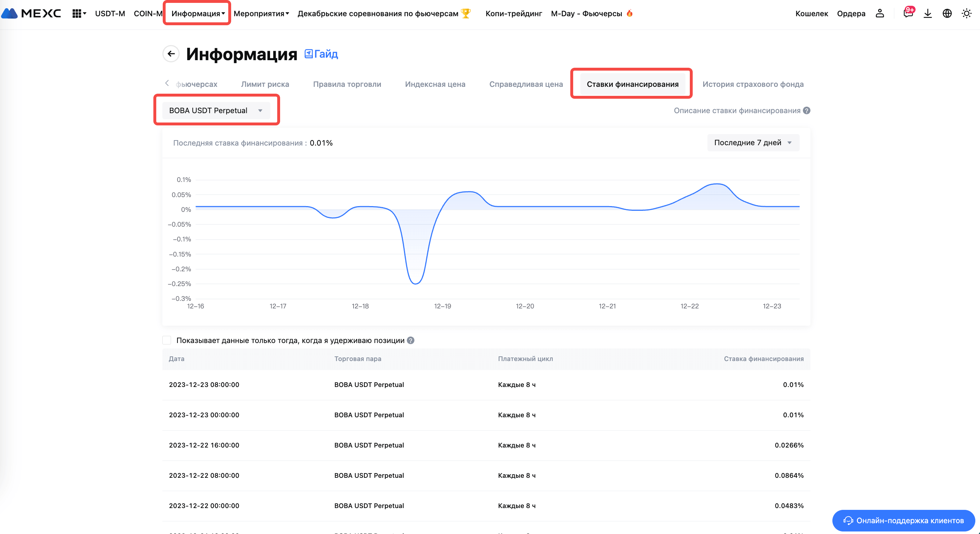Switch to Лимит риска tab

[265, 84]
